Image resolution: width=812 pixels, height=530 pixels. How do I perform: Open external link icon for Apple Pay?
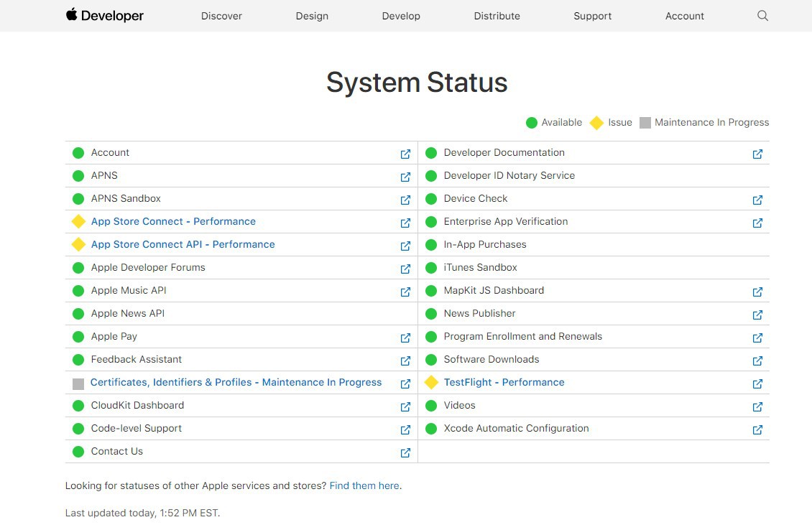point(405,338)
